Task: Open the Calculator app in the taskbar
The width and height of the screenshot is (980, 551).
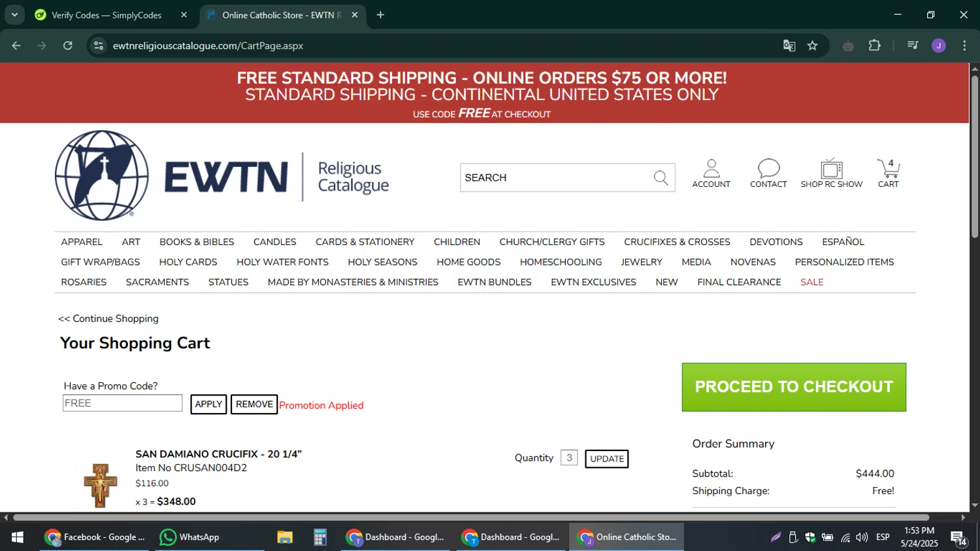Action: [319, 537]
